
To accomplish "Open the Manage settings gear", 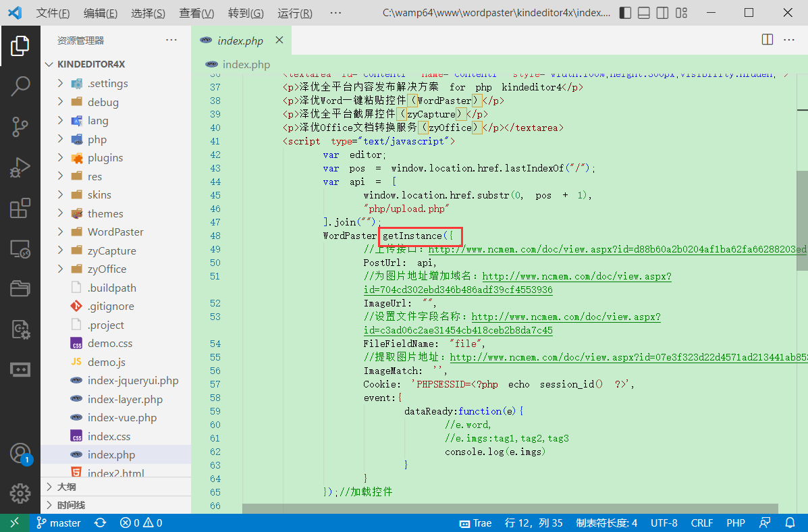I will click(x=20, y=494).
